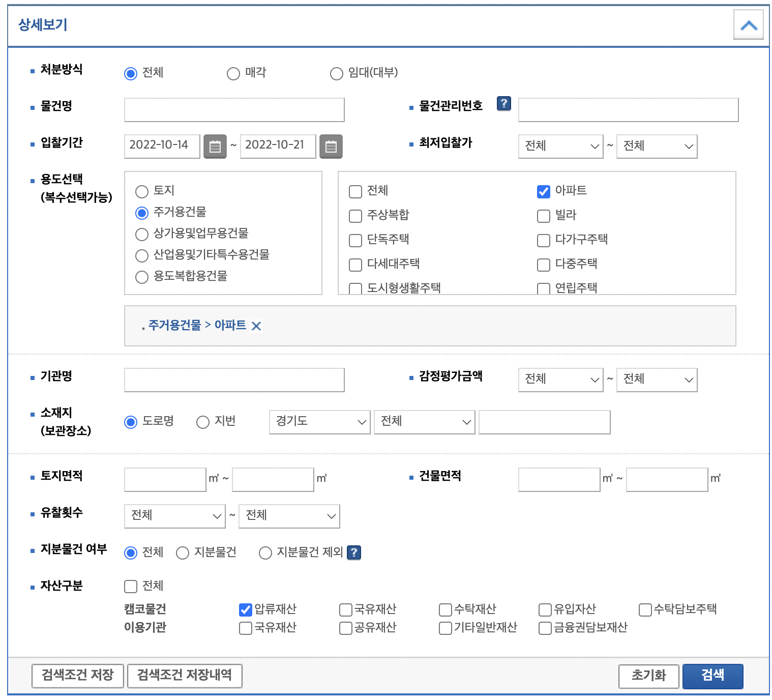Open calendar for start date 2022-10-14
This screenshot has width=772, height=700.
coord(215,147)
